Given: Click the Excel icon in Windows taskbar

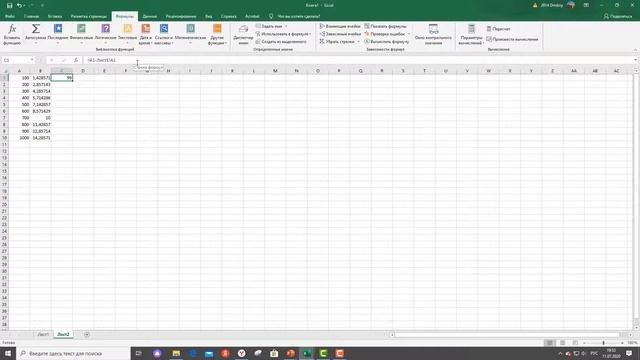Looking at the screenshot, I should [x=307, y=353].
